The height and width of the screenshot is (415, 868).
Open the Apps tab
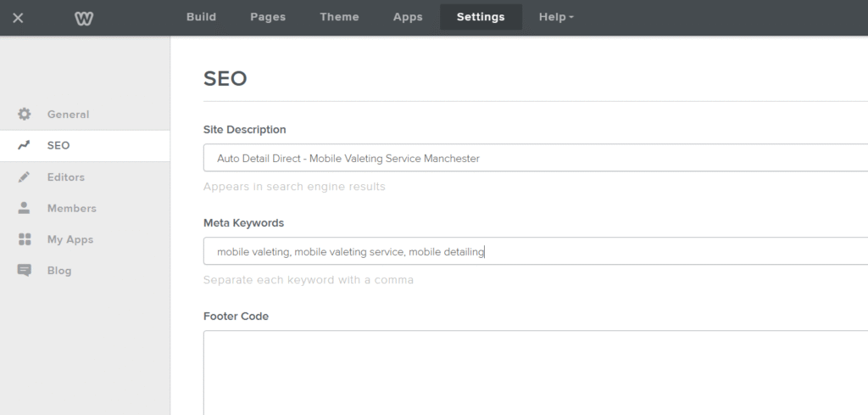point(408,17)
